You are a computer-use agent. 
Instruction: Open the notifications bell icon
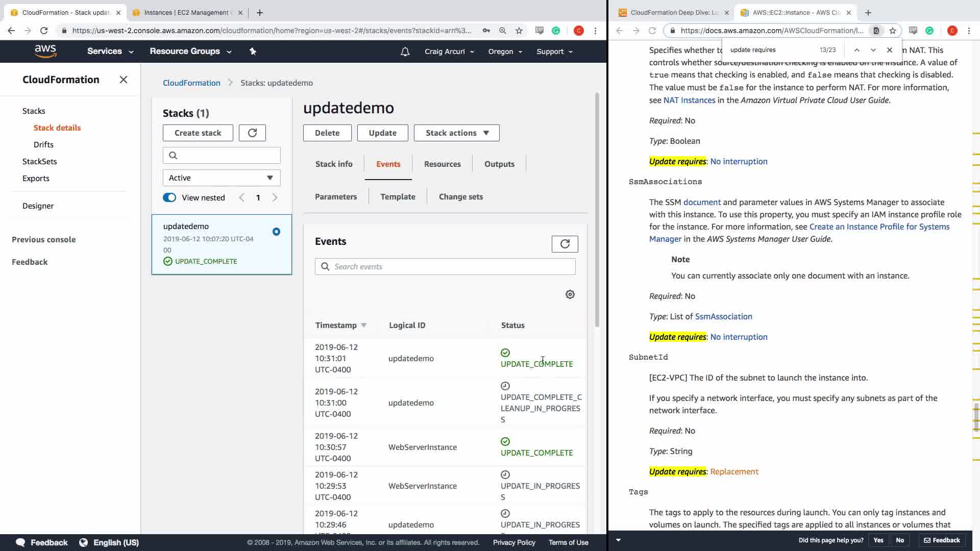tap(405, 52)
